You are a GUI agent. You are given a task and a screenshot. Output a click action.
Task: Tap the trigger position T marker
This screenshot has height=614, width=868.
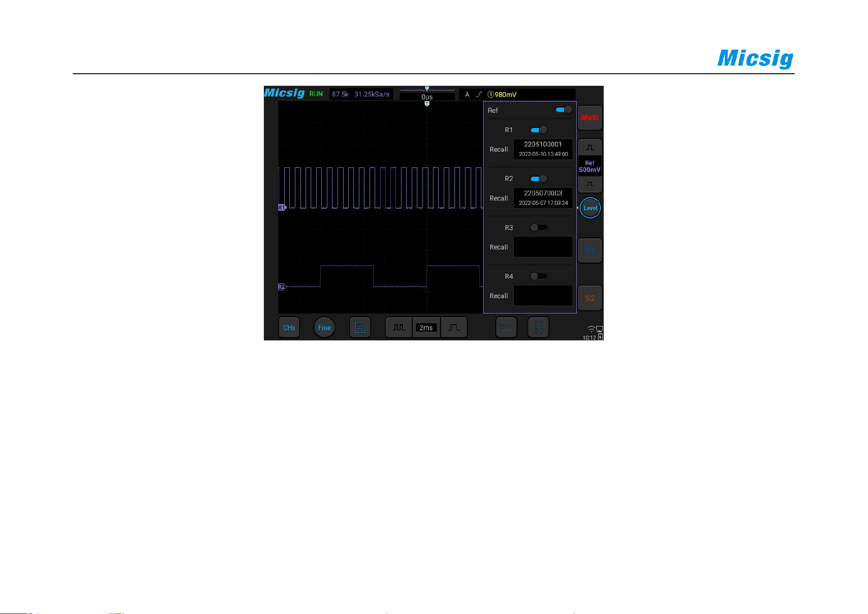[x=427, y=104]
